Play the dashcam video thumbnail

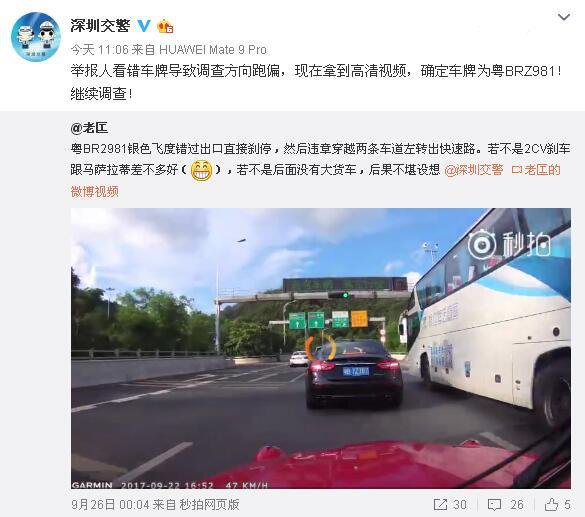tap(321, 348)
